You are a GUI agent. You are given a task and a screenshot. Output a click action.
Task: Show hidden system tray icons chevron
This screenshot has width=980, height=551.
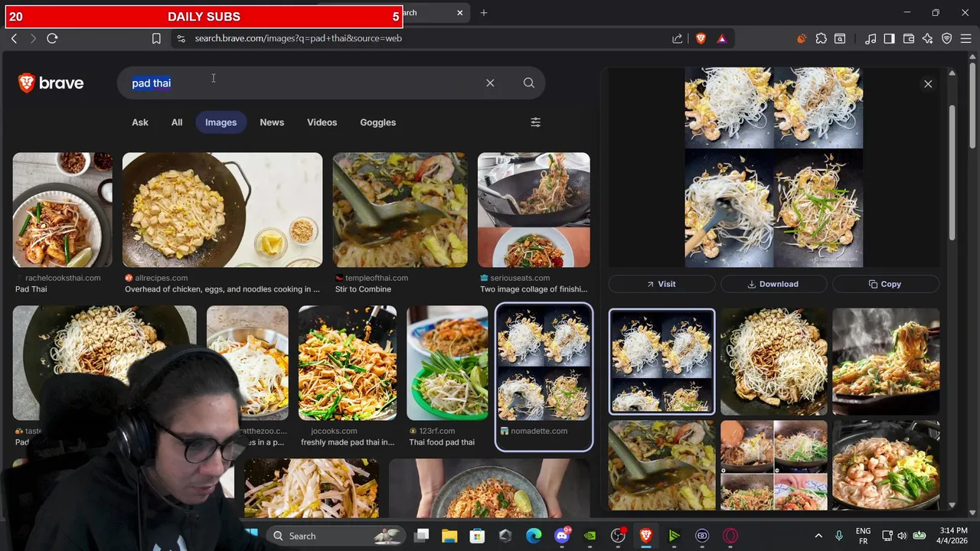[x=818, y=536]
